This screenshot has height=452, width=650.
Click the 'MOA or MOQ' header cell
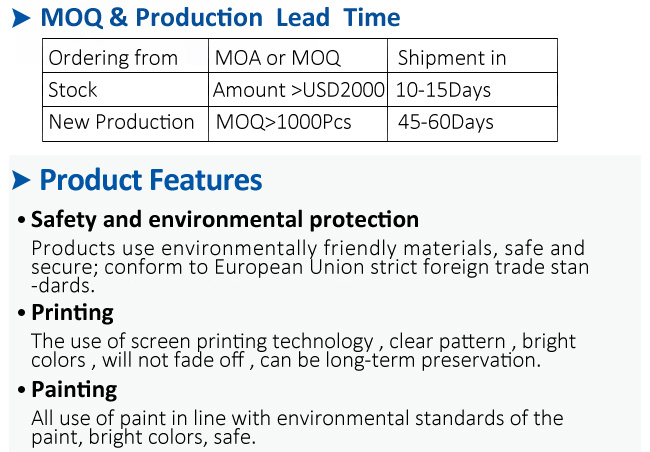pyautogui.click(x=298, y=56)
